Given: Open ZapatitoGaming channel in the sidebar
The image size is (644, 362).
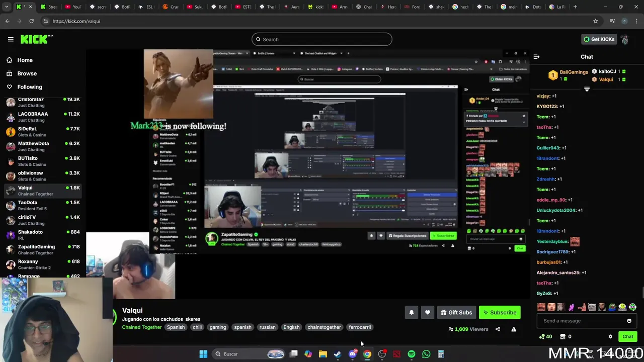Looking at the screenshot, I should tap(43, 249).
